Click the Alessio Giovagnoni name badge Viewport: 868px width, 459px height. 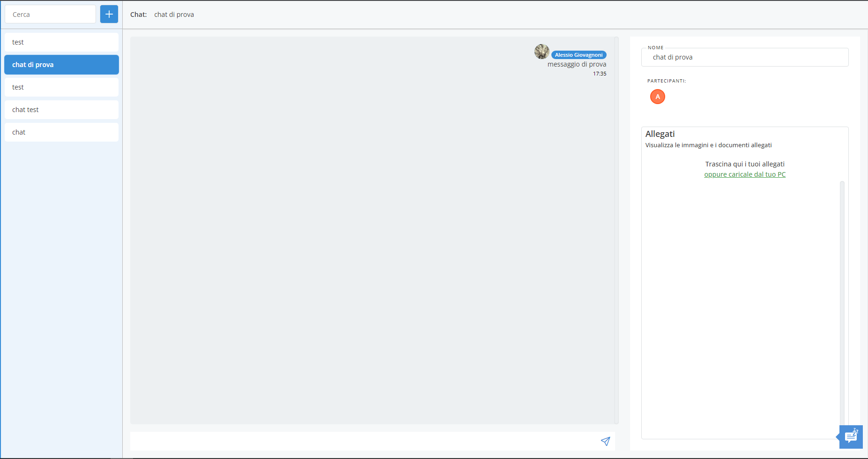[579, 55]
